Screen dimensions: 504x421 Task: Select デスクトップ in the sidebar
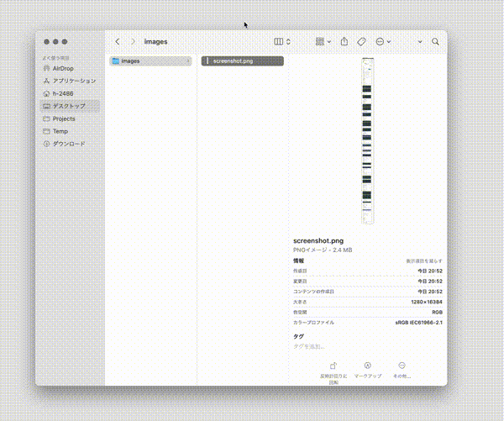pos(71,106)
